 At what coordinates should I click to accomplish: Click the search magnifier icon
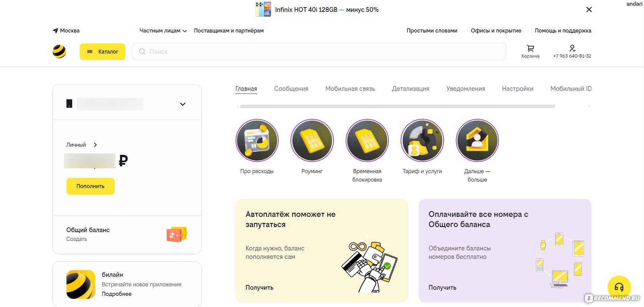(142, 52)
